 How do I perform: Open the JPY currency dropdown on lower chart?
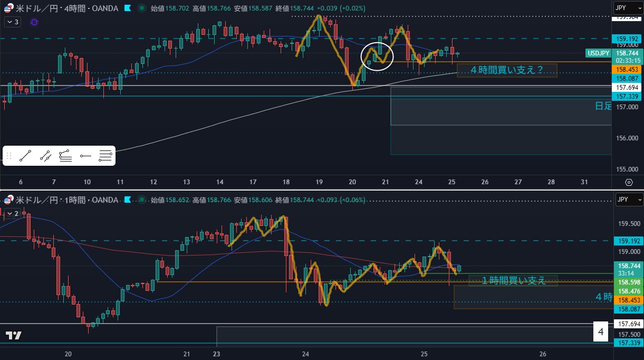coord(629,200)
